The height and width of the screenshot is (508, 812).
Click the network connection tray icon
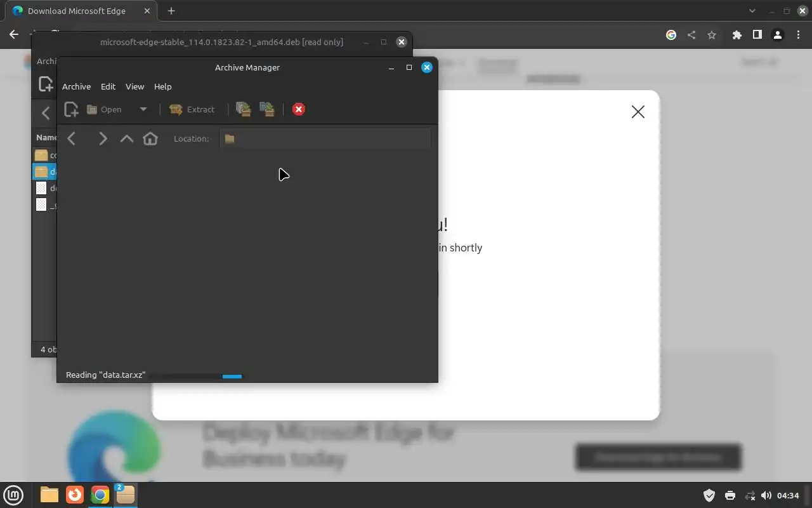point(750,495)
